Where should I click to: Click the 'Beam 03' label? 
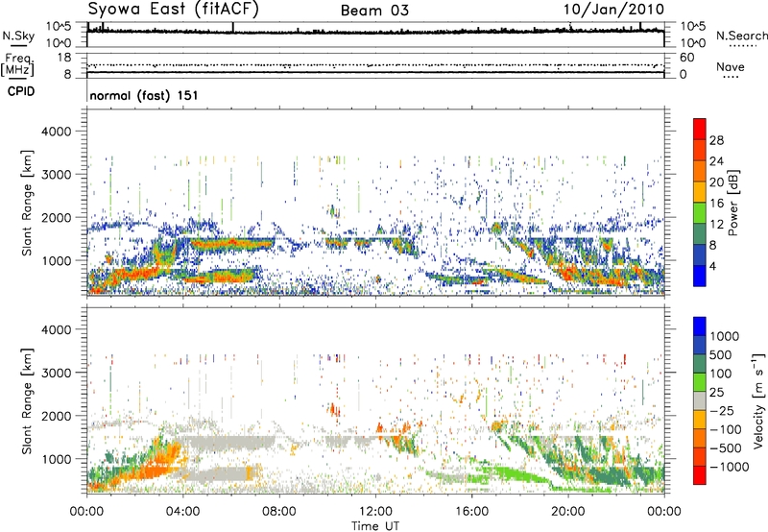(x=374, y=11)
